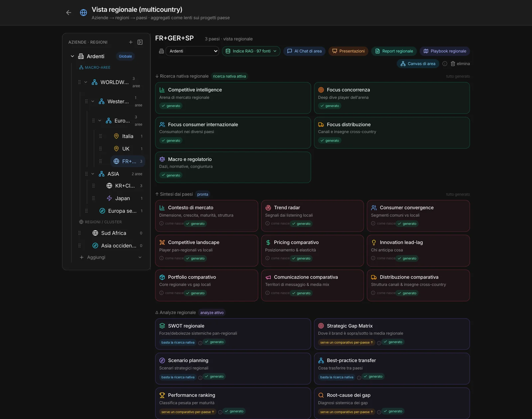Collapse the Wester... area node
The width and height of the screenshot is (532, 419).
93,102
